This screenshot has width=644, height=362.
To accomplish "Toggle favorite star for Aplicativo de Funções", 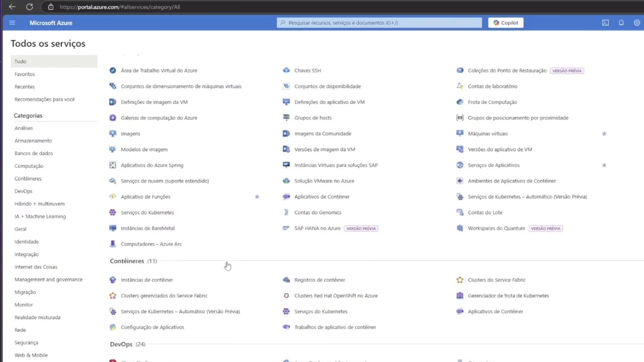I will 257,197.
